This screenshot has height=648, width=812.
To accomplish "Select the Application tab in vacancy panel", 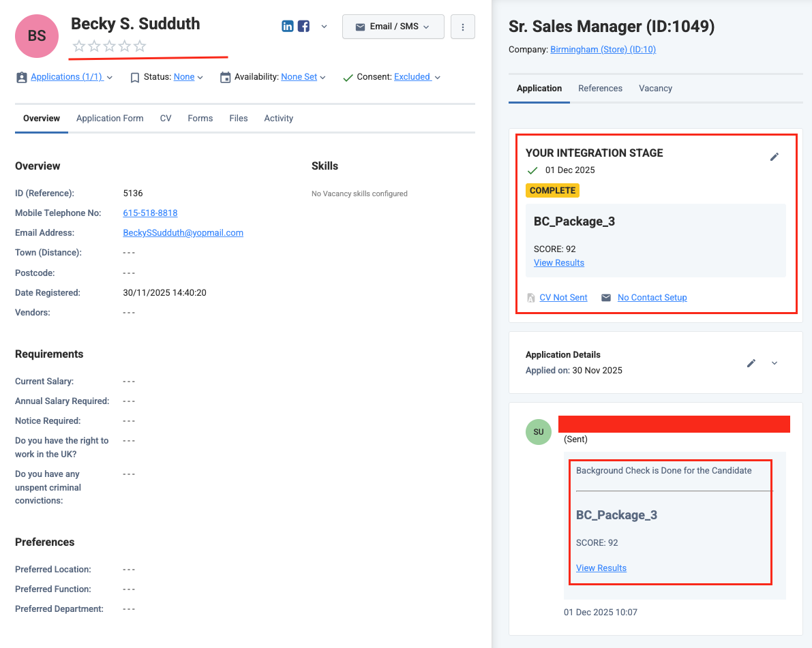I will click(x=539, y=89).
